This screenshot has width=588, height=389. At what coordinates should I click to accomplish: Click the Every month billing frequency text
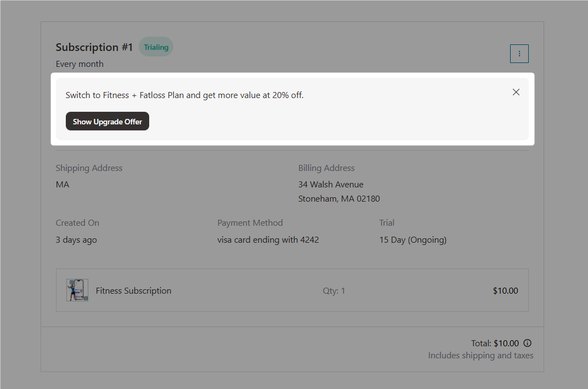point(80,64)
